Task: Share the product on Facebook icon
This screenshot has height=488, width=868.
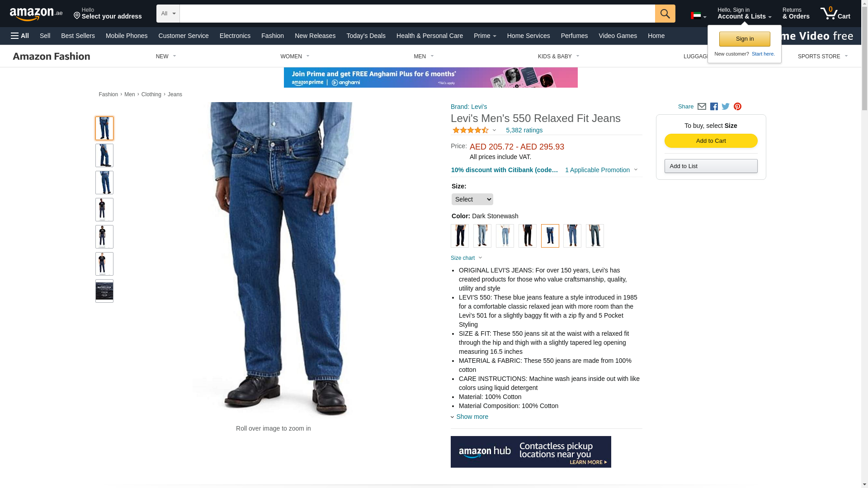Action: click(x=714, y=107)
